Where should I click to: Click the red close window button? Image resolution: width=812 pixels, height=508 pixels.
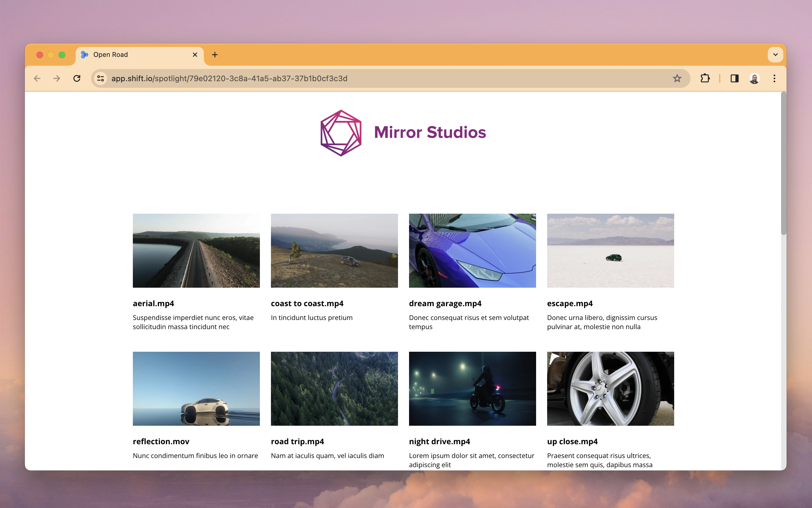tap(40, 55)
